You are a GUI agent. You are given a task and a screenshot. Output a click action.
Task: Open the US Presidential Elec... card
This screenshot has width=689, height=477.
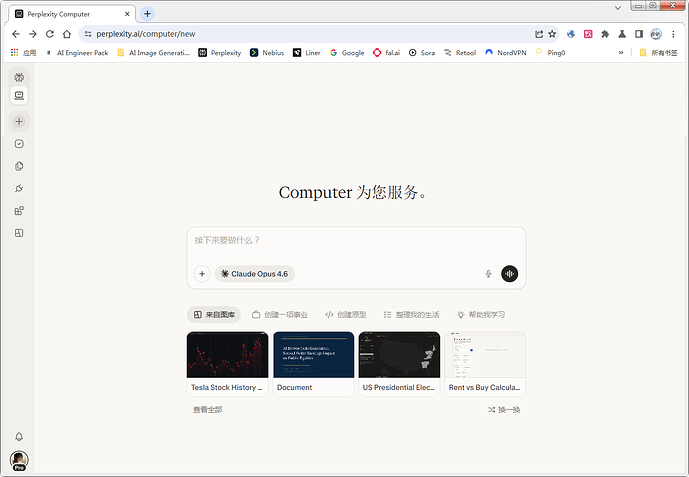coord(399,364)
